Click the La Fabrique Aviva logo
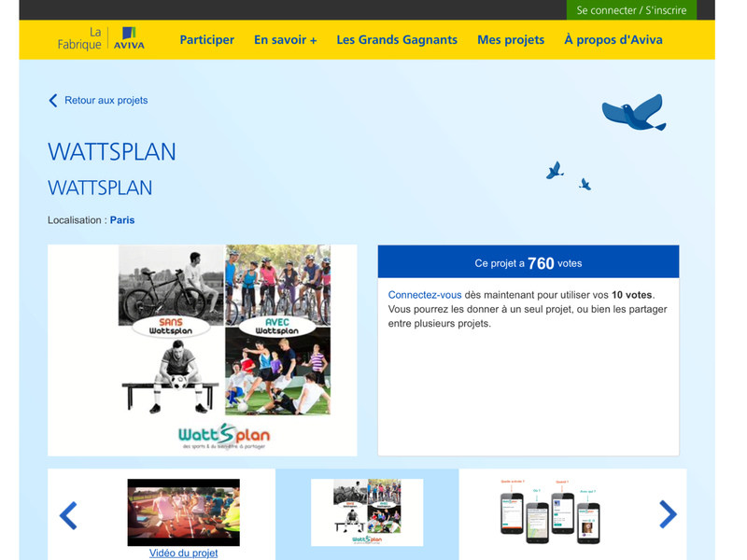 (101, 39)
